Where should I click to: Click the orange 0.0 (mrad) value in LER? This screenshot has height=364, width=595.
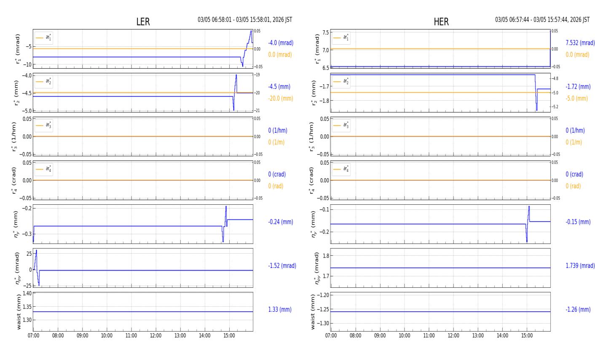point(280,55)
